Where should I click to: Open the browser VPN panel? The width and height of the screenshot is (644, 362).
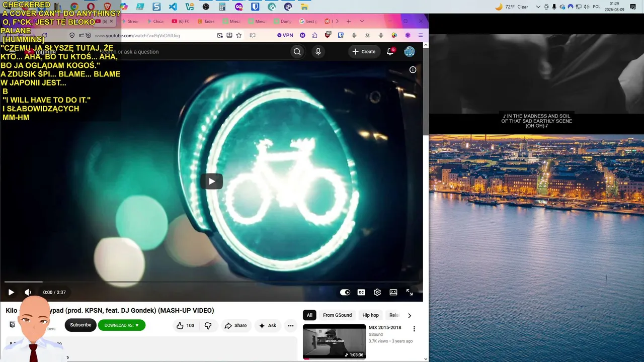285,35
